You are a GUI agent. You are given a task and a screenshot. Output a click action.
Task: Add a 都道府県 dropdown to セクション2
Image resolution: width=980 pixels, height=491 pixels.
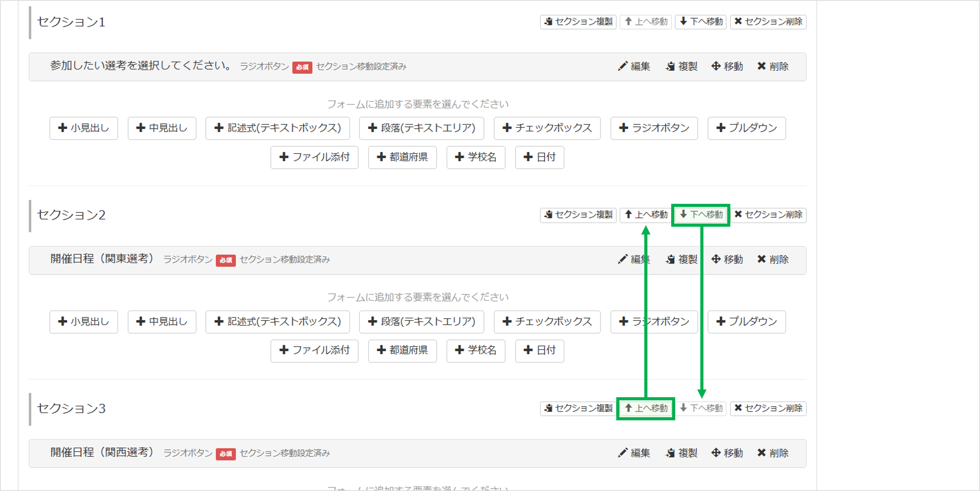click(402, 351)
